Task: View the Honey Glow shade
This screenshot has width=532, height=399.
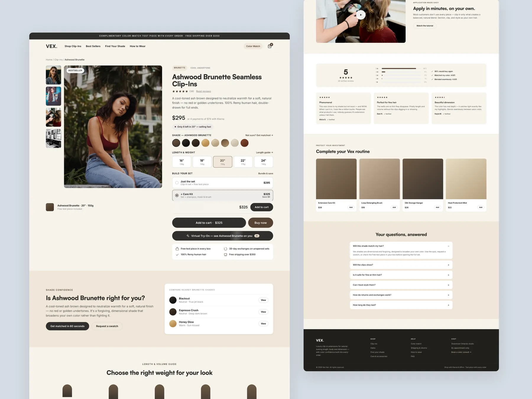Action: 263,324
